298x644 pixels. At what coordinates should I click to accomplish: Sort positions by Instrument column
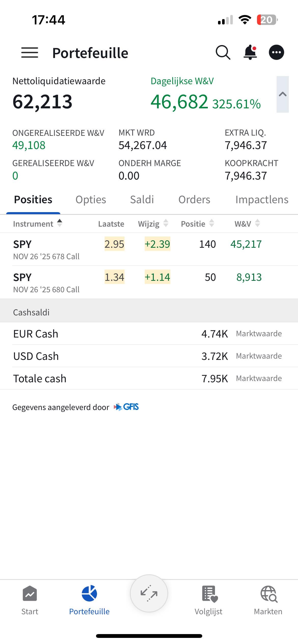coord(37,224)
